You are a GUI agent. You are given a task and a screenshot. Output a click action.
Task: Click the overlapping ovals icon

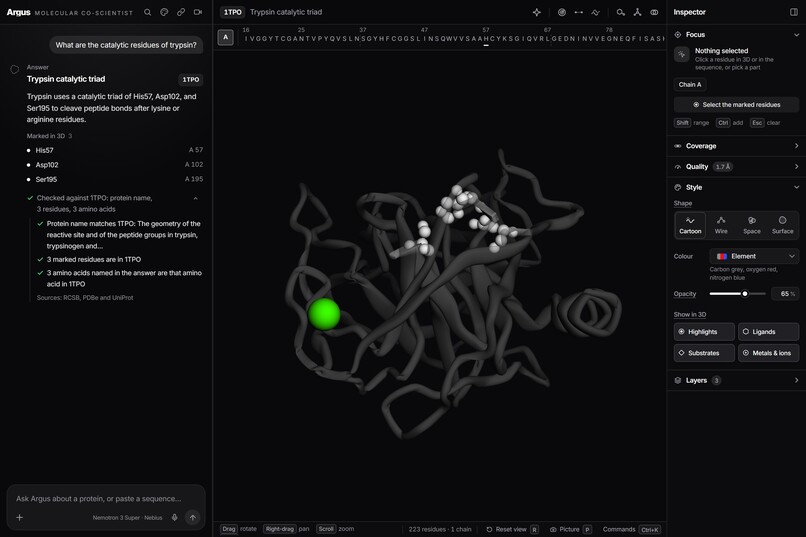pyautogui.click(x=654, y=12)
